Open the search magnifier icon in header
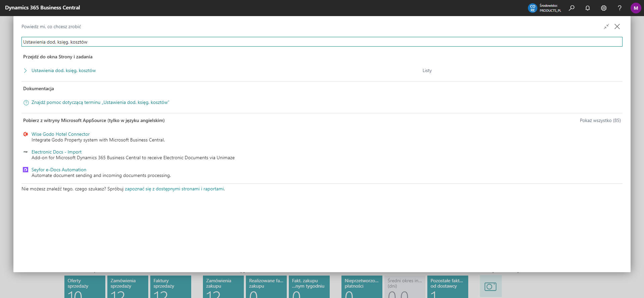This screenshot has width=644, height=298. (x=572, y=8)
